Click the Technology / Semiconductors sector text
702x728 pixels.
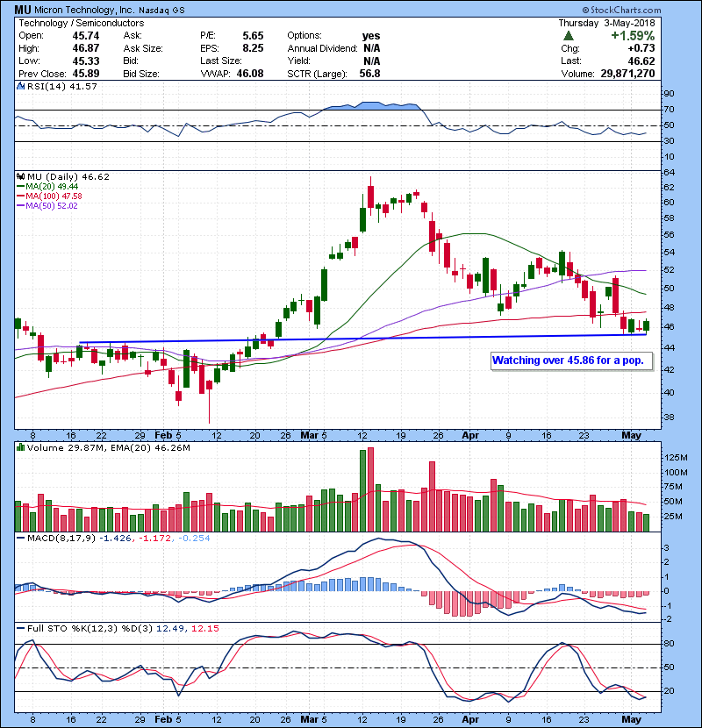[x=82, y=23]
